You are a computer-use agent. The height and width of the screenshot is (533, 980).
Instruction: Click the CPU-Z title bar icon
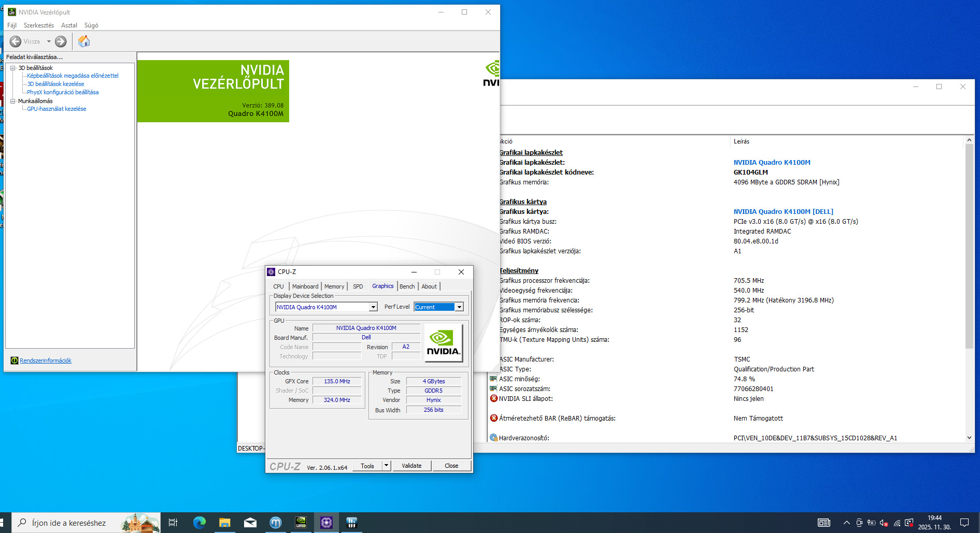point(271,272)
